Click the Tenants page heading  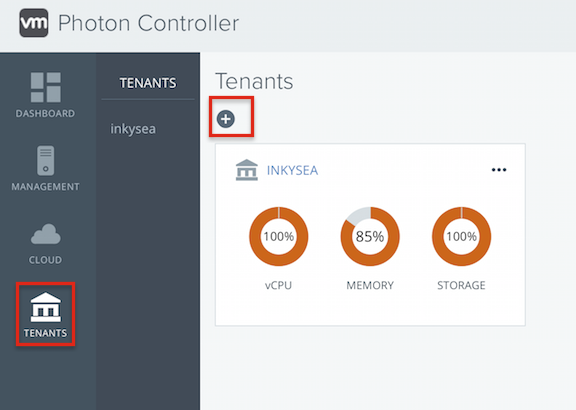tap(254, 81)
